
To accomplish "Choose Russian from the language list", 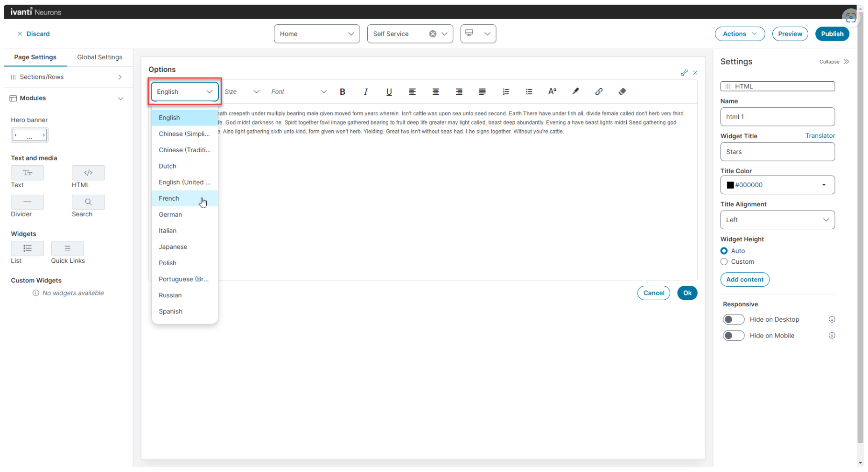I will (x=185, y=296).
